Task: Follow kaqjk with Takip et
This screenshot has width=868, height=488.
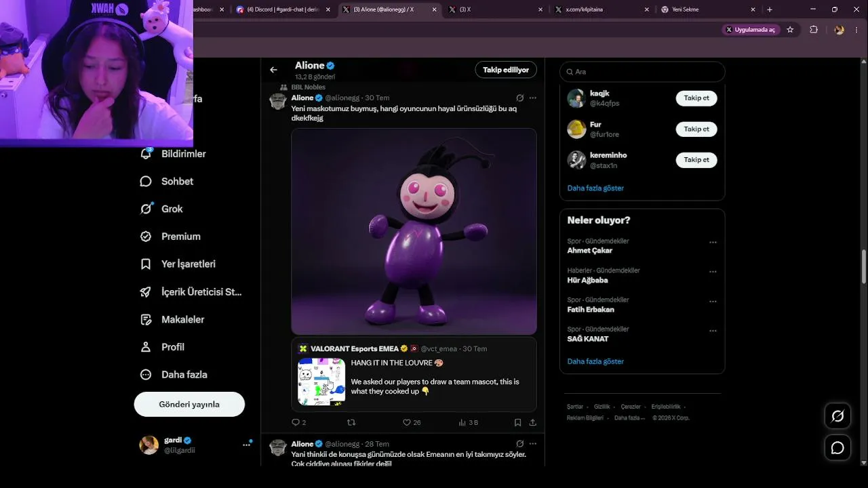Action: [x=696, y=98]
